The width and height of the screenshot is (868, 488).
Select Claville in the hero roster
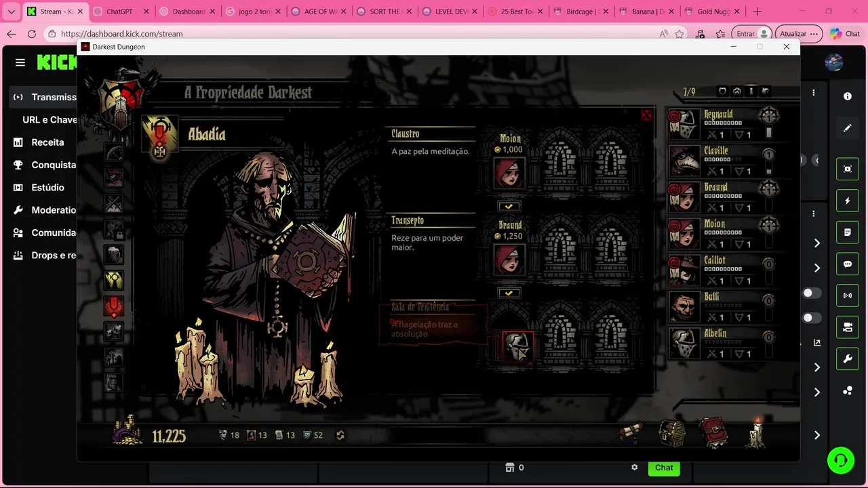point(724,161)
